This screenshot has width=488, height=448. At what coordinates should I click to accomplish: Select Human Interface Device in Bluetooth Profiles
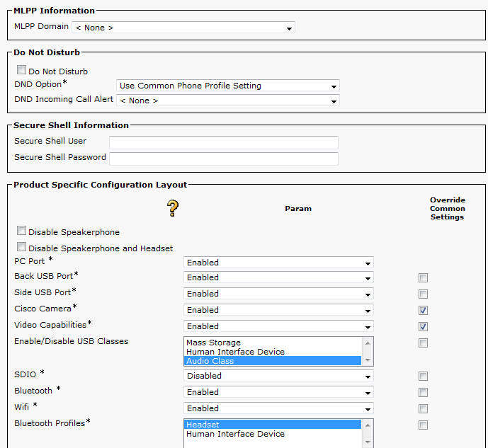pyautogui.click(x=235, y=434)
